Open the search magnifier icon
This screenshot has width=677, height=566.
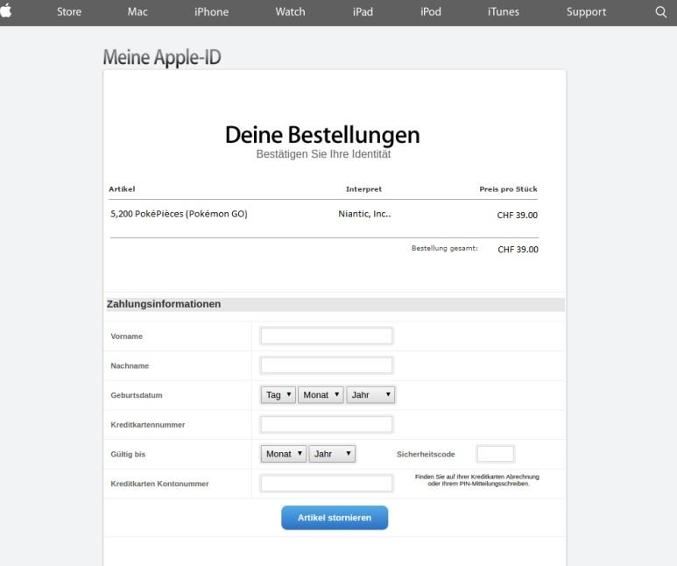661,12
